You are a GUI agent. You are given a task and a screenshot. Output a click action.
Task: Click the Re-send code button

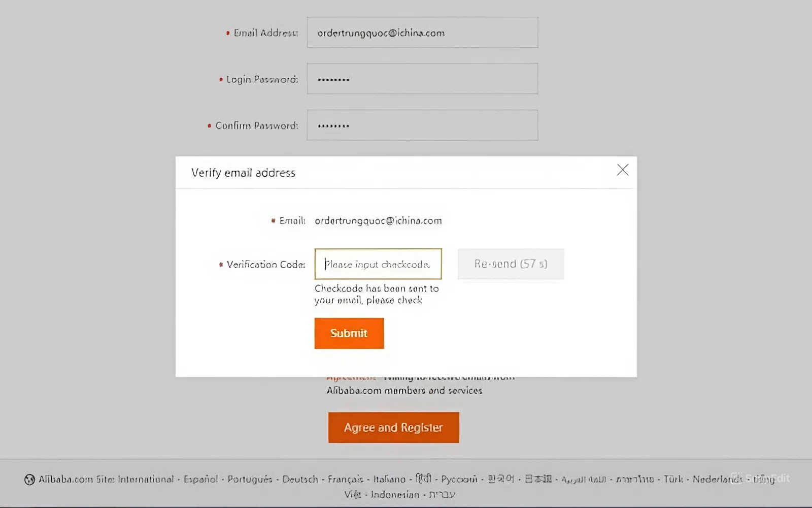point(511,264)
